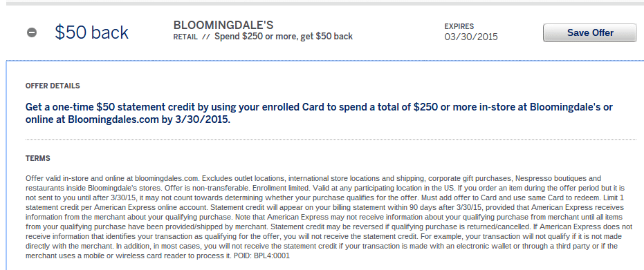The height and width of the screenshot is (270, 644).
Task: Click "bloomingdales.com" in the first terms line
Action: coord(167,179)
